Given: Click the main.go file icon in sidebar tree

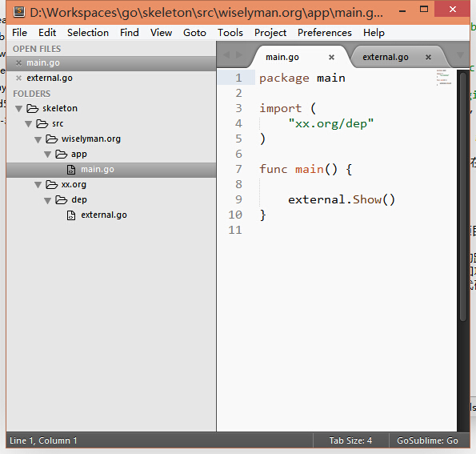Looking at the screenshot, I should coord(71,170).
